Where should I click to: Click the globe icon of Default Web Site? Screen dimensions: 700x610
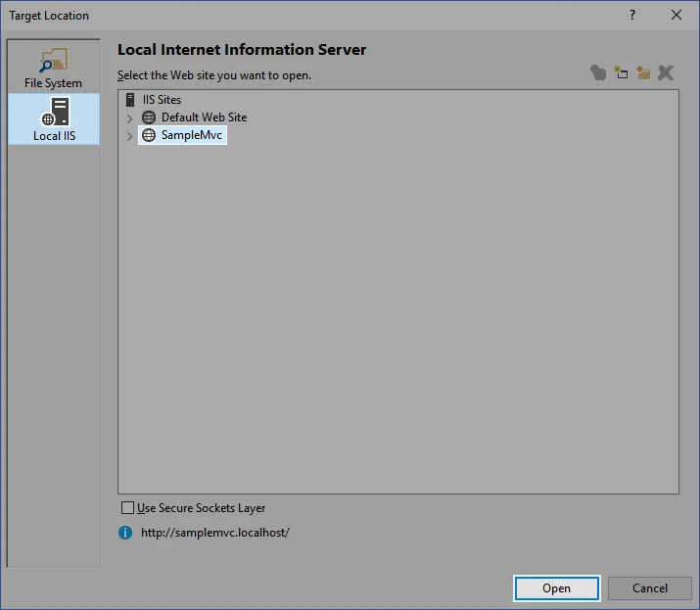click(149, 117)
